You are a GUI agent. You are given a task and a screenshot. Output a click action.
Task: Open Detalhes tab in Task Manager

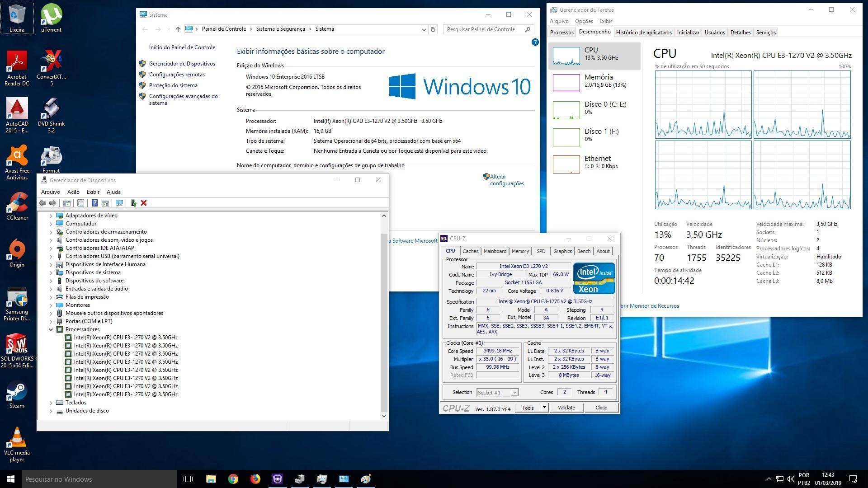[x=741, y=33]
